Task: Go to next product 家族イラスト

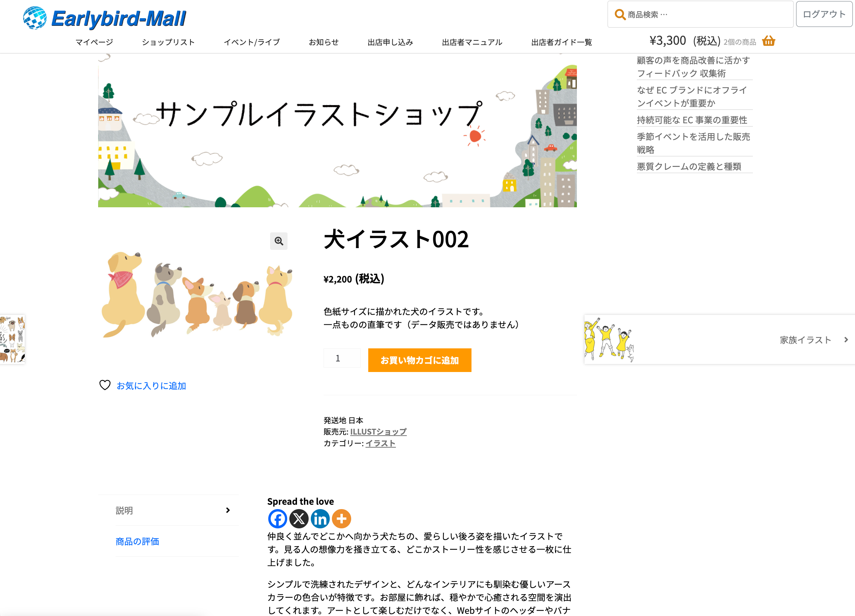Action: pos(805,340)
